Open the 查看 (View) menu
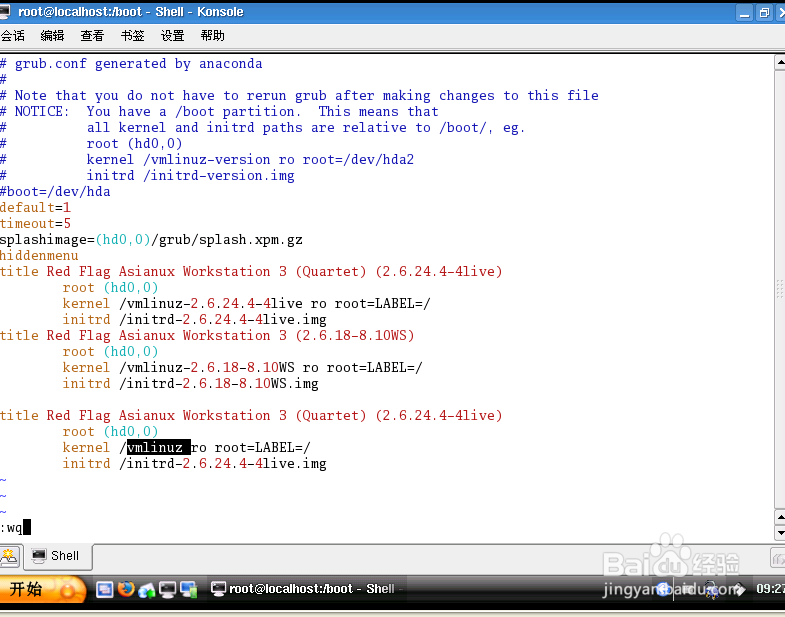Image resolution: width=785 pixels, height=617 pixels. (x=92, y=36)
